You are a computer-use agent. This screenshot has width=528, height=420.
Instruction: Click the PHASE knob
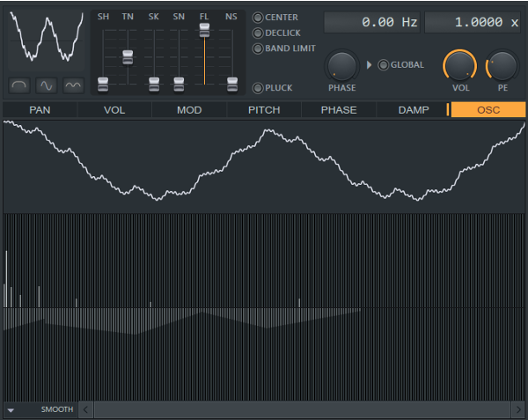pos(341,66)
